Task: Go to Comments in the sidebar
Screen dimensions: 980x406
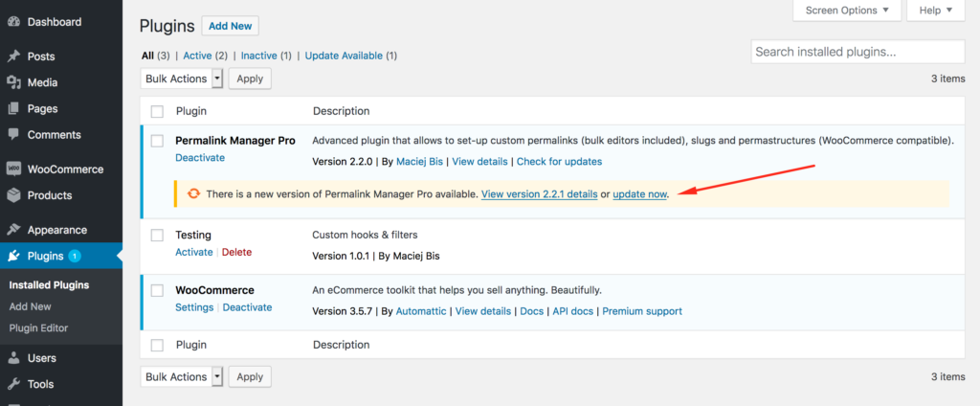Action: tap(55, 134)
